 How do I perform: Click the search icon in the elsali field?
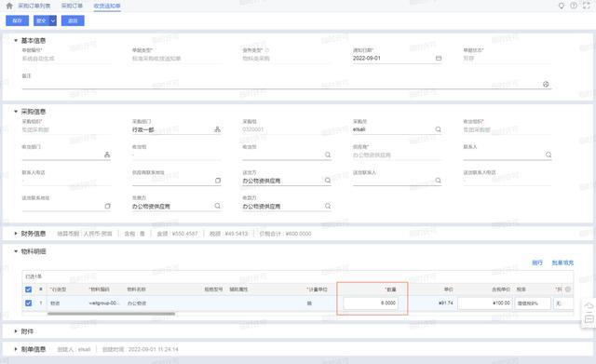(x=438, y=129)
